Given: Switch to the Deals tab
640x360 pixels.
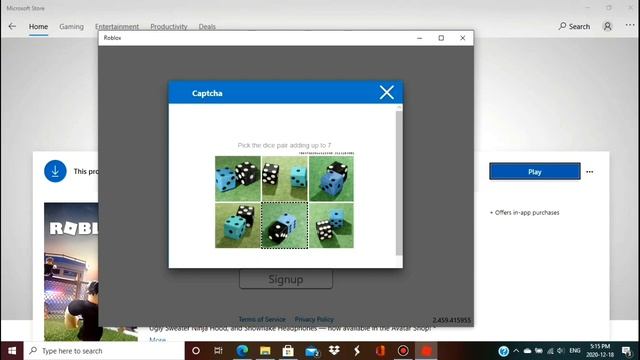Looking at the screenshot, I should click(207, 27).
